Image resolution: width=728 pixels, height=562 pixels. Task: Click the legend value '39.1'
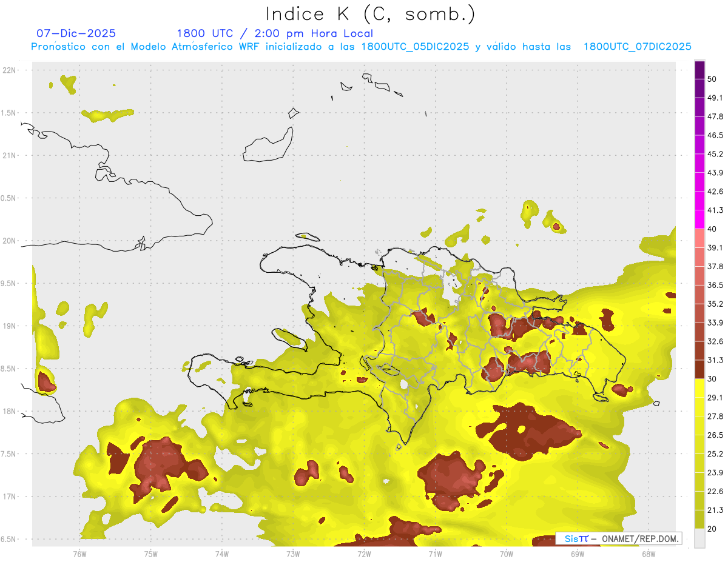715,247
